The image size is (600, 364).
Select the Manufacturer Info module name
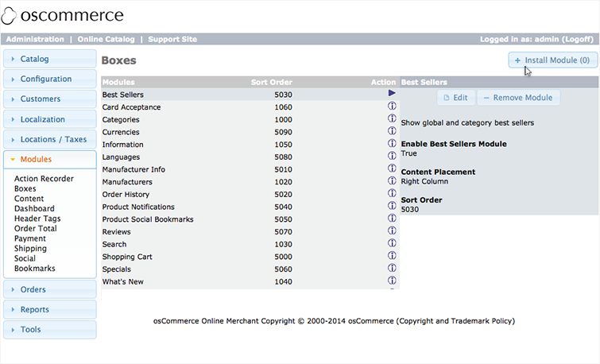[x=134, y=169]
